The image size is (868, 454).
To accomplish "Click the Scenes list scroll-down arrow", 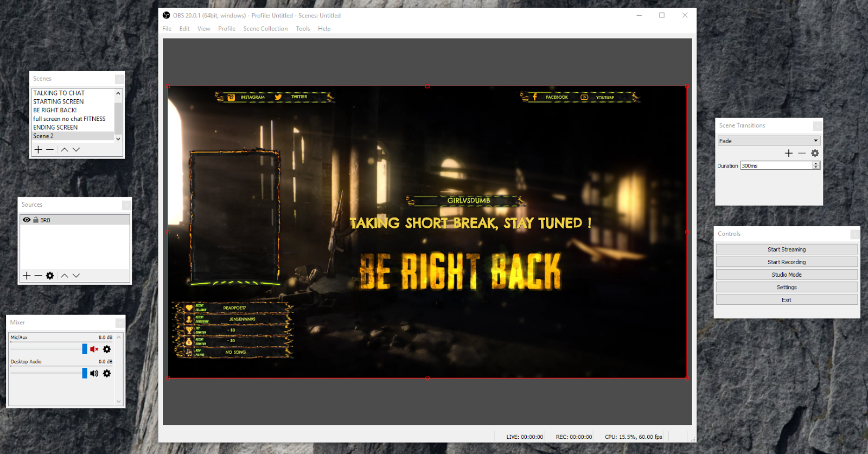I will pyautogui.click(x=118, y=139).
